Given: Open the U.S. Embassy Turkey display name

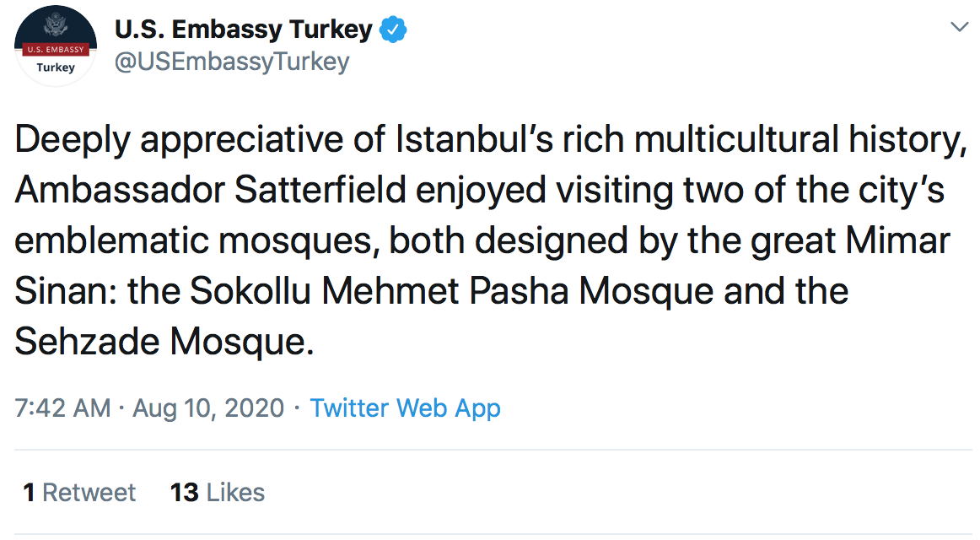Looking at the screenshot, I should [243, 30].
